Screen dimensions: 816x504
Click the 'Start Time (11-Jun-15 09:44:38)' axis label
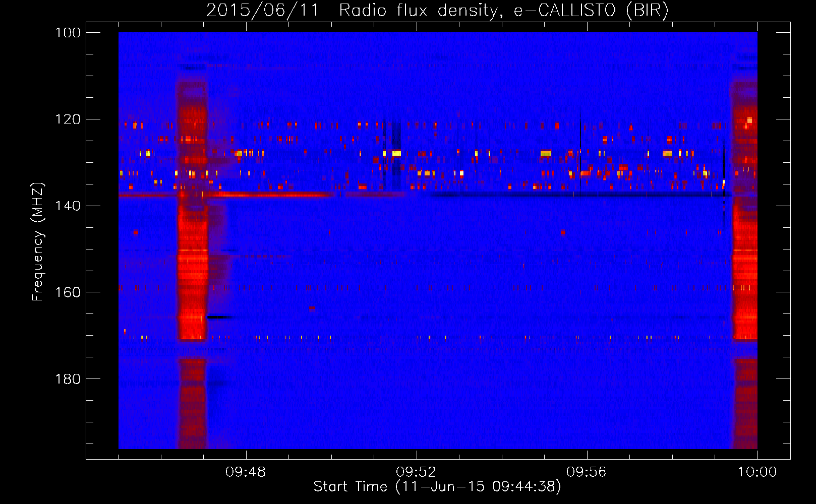coord(437,487)
